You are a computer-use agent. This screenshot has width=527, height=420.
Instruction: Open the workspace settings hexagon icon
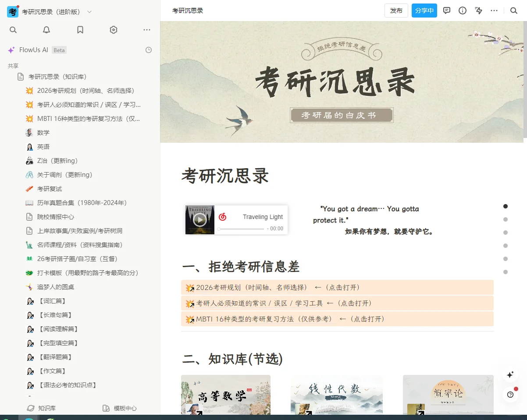pyautogui.click(x=114, y=30)
